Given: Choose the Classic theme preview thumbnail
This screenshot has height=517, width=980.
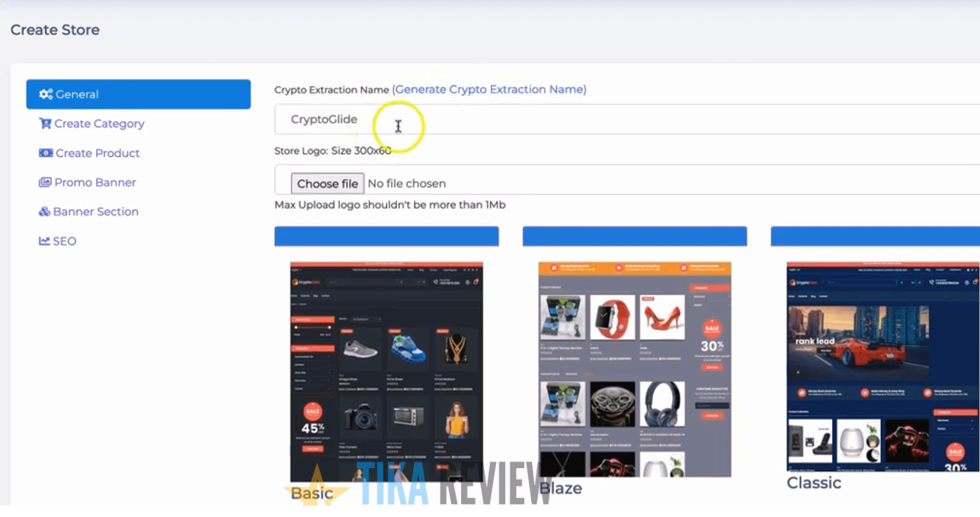Looking at the screenshot, I should pos(882,366).
